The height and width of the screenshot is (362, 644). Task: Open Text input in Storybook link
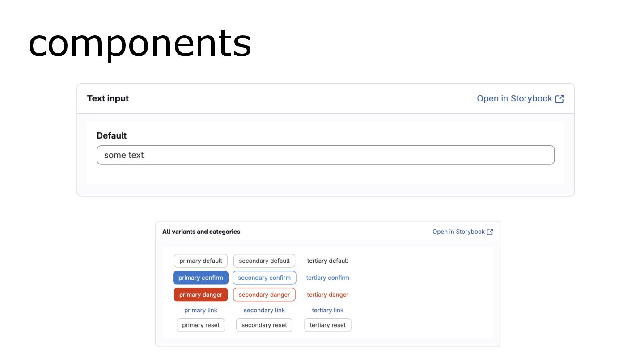tap(514, 99)
